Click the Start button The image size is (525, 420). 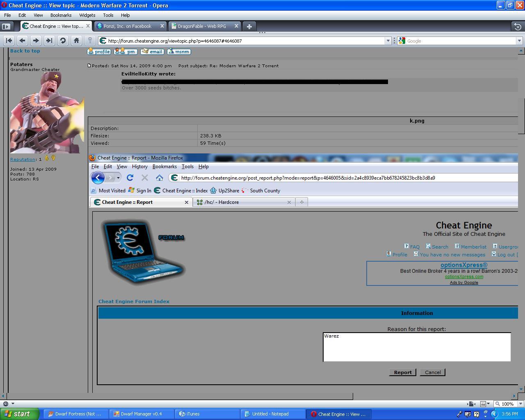pyautogui.click(x=20, y=414)
